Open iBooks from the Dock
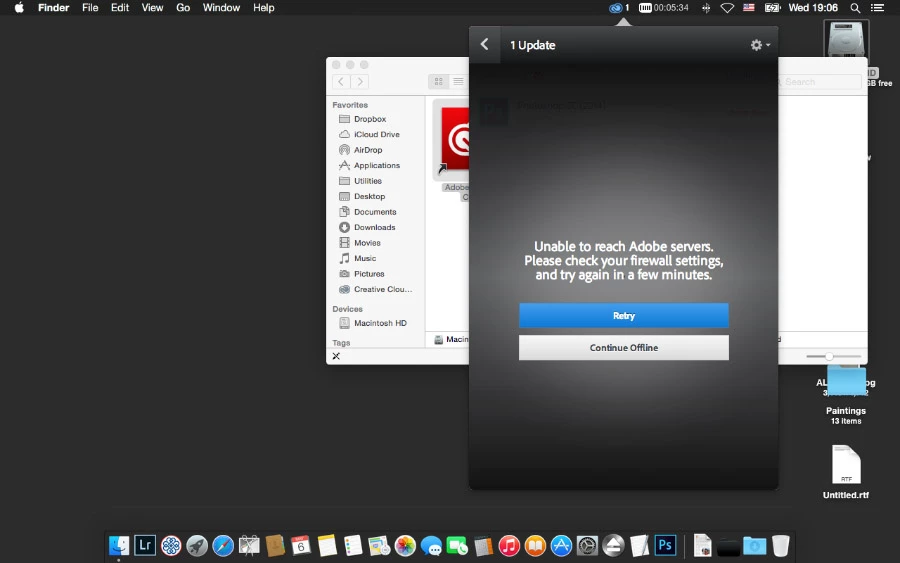The height and width of the screenshot is (563, 900). 535,545
